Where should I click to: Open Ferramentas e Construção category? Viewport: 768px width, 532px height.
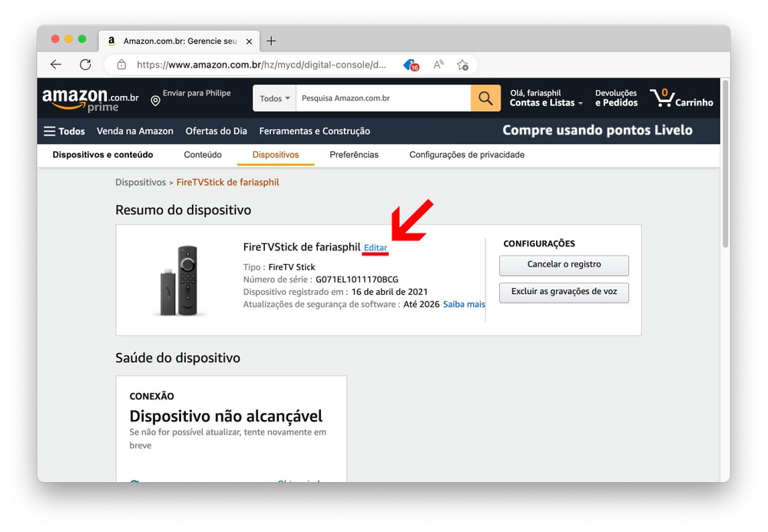[314, 131]
